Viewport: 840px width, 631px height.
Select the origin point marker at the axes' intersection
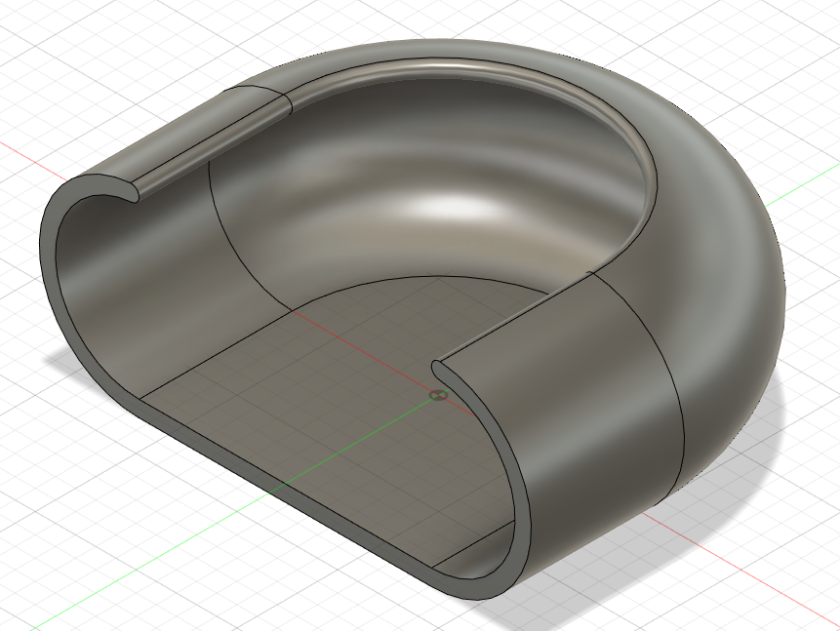pyautogui.click(x=438, y=395)
